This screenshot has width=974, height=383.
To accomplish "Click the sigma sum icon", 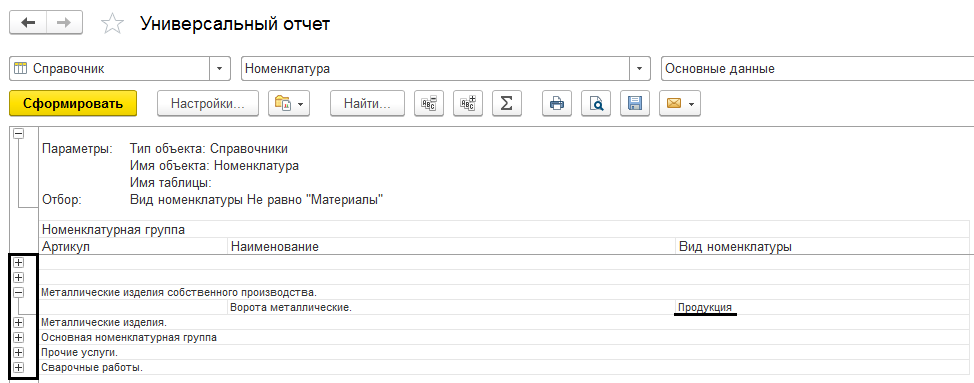I will point(506,104).
